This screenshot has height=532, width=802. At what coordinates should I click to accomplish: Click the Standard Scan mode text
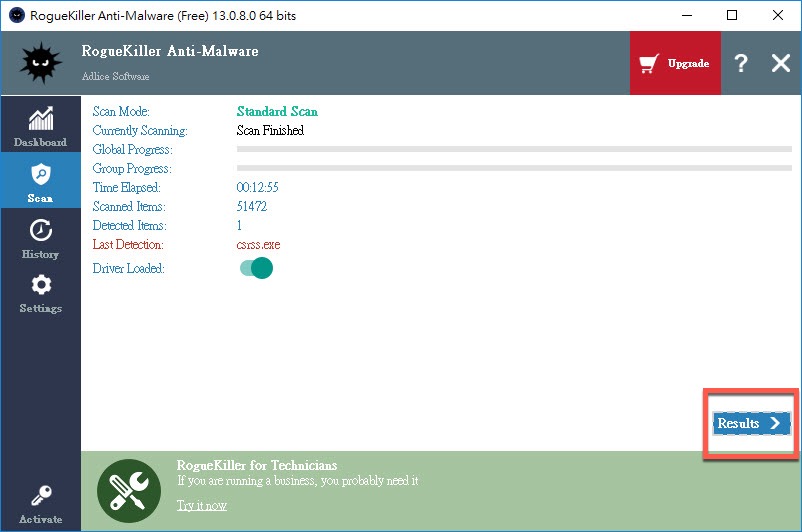pos(277,112)
